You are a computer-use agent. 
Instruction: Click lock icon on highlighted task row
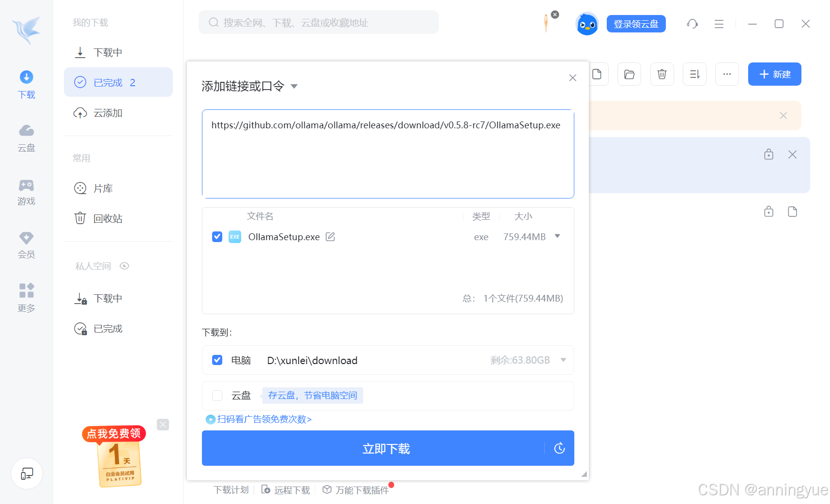tap(769, 154)
